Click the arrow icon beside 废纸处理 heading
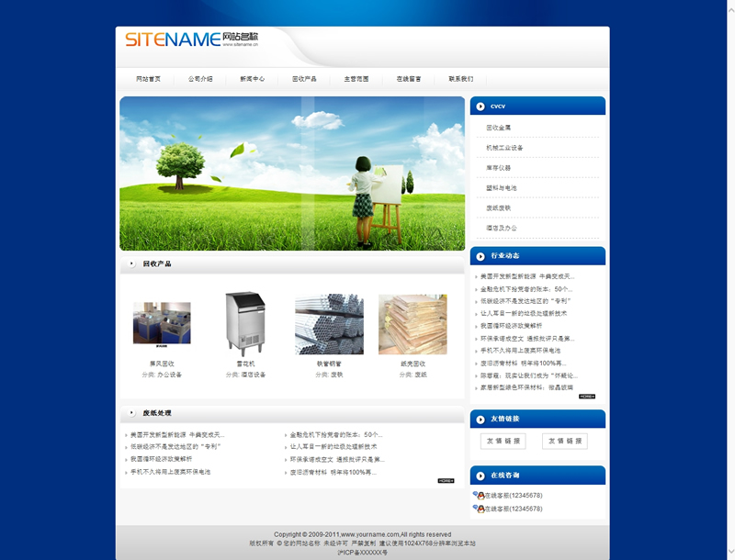735x560 pixels. point(132,413)
